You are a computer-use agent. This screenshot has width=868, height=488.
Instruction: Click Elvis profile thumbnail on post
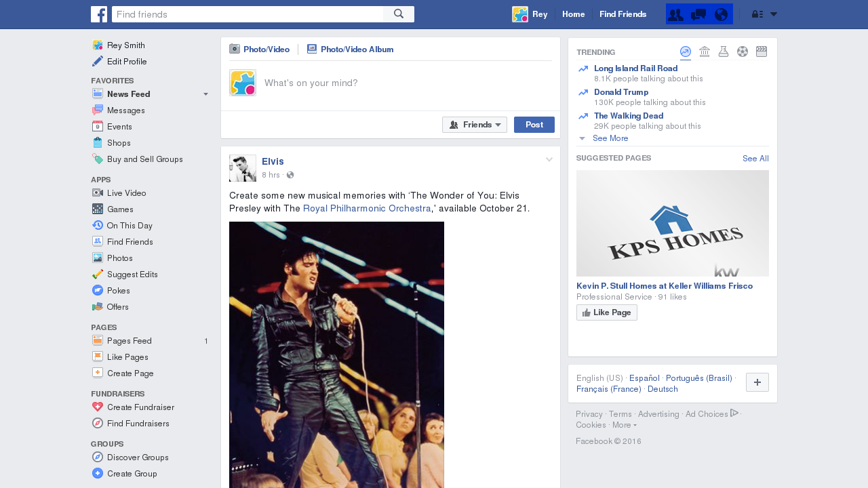tap(243, 168)
